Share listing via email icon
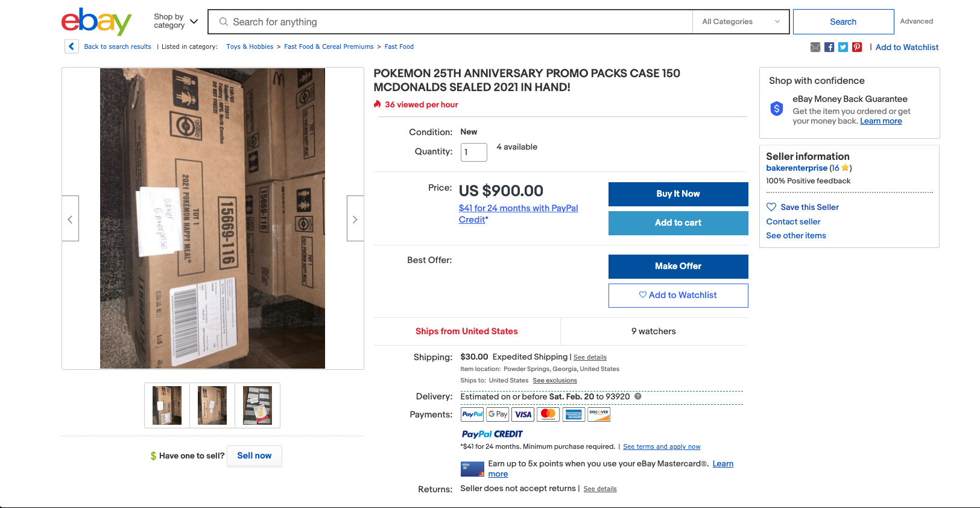 (x=815, y=47)
